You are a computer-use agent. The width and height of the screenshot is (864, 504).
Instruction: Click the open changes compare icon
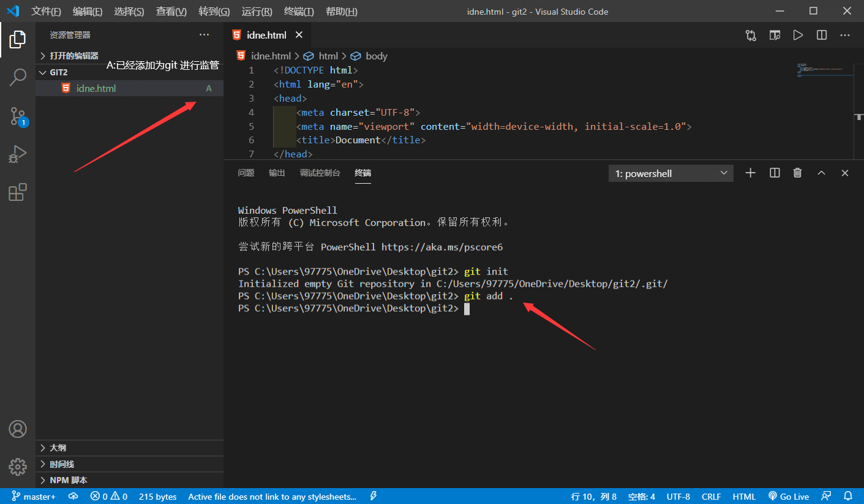(751, 35)
